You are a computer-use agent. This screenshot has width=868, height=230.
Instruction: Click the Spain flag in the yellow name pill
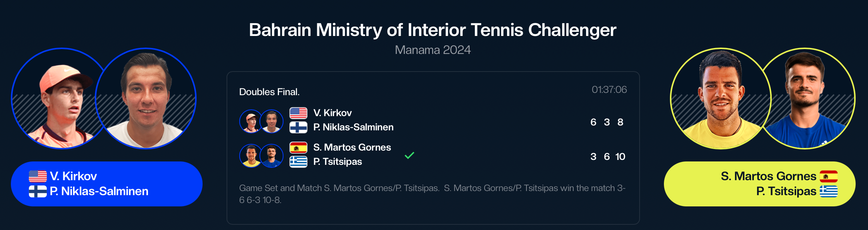[x=828, y=176]
